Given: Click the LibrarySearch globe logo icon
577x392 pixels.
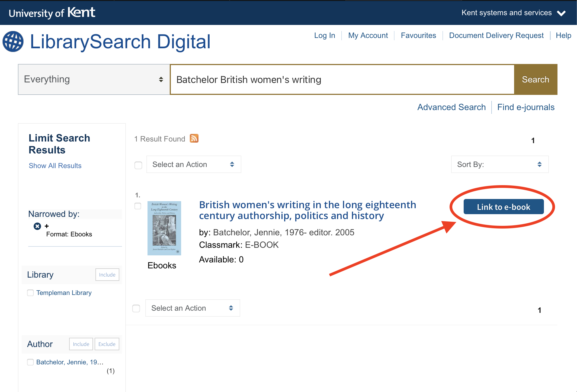Looking at the screenshot, I should click(13, 42).
